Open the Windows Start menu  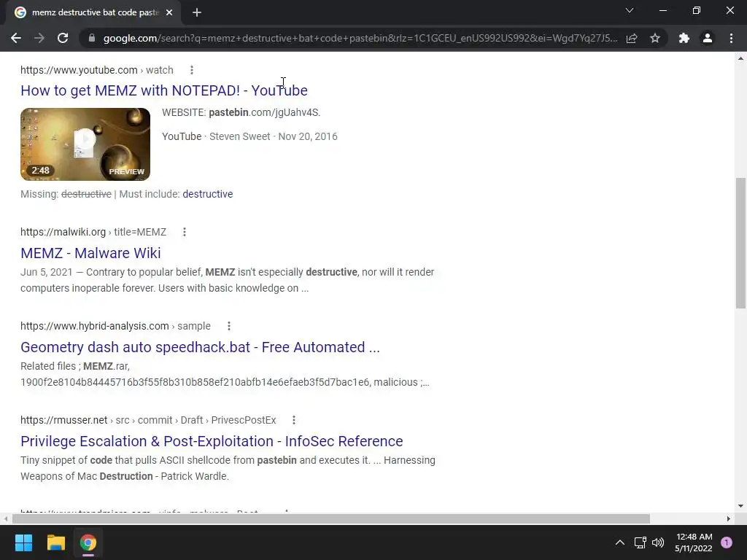click(23, 542)
